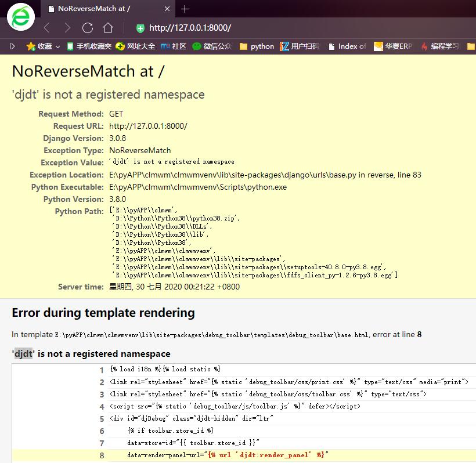Click the 社区 bookmark icon
This screenshot has height=463, width=476.
[165, 46]
